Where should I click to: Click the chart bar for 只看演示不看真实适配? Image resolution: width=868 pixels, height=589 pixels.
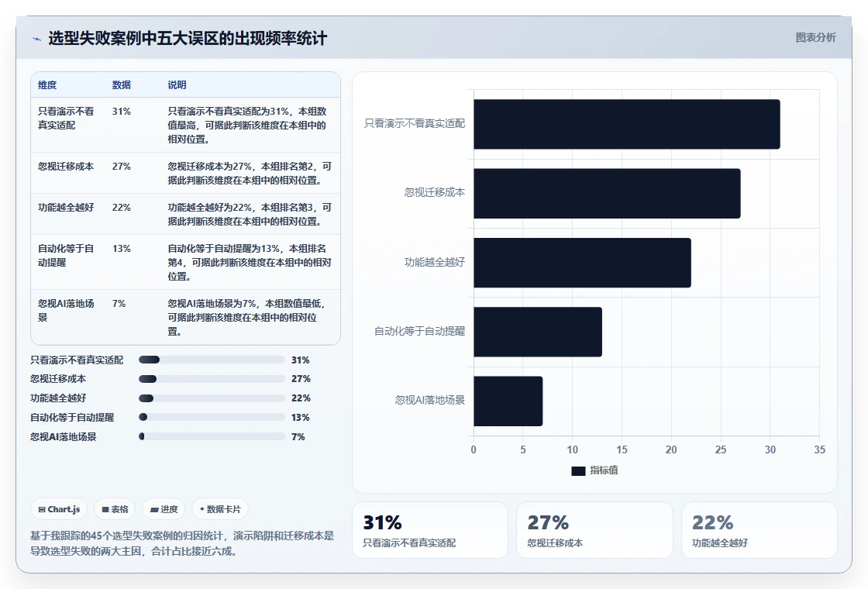click(627, 124)
